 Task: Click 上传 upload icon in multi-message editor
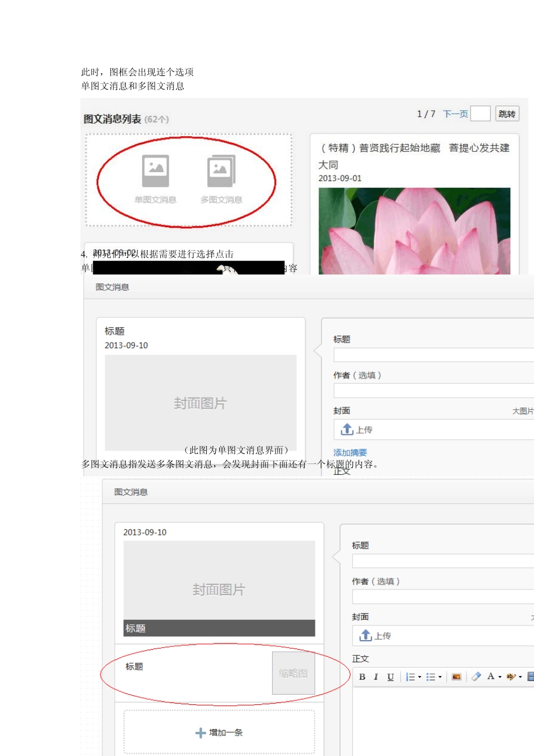point(366,635)
